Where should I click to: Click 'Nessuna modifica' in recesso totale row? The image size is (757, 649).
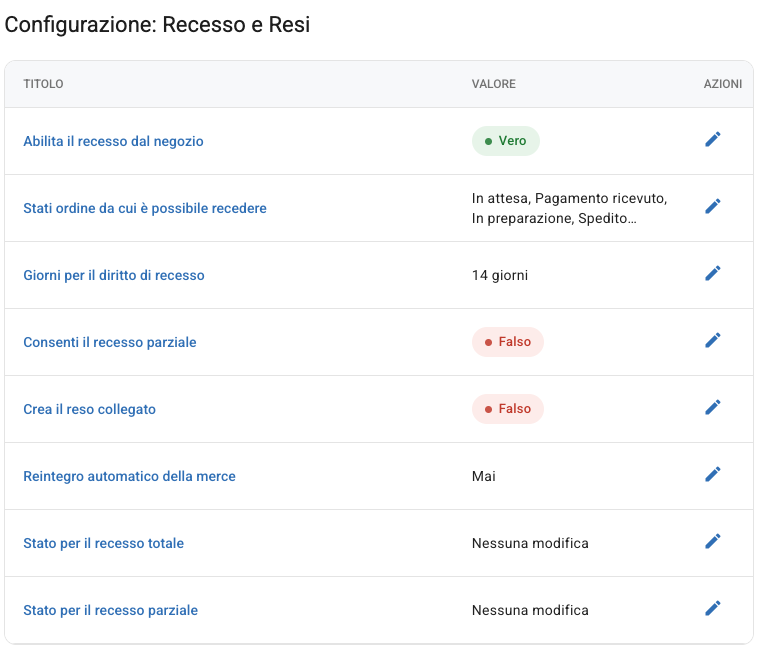[x=530, y=544]
